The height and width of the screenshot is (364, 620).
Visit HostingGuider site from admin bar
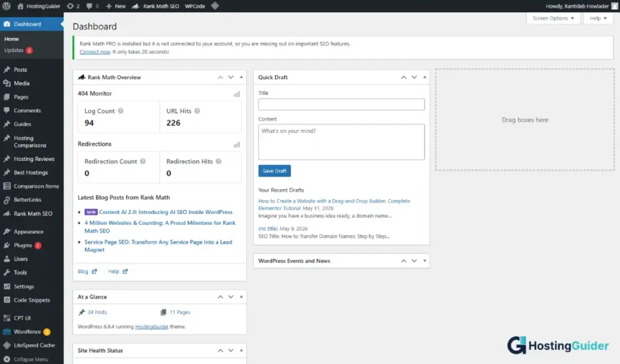pyautogui.click(x=39, y=6)
